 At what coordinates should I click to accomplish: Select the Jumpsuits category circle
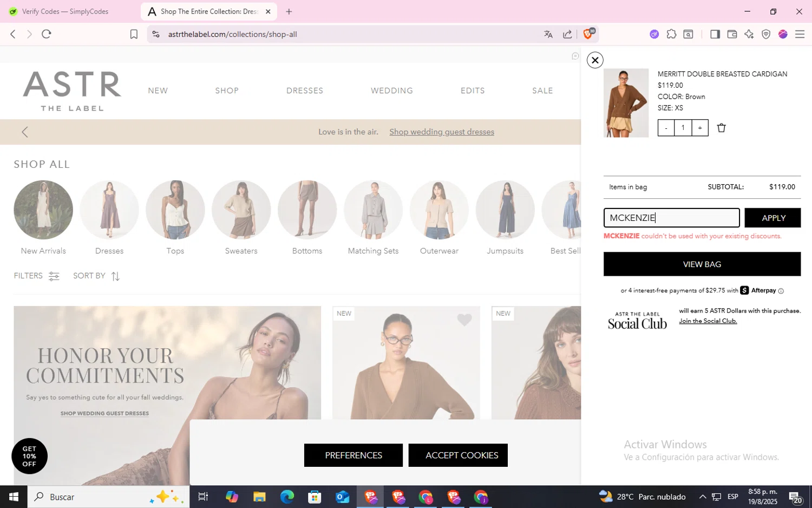505,210
